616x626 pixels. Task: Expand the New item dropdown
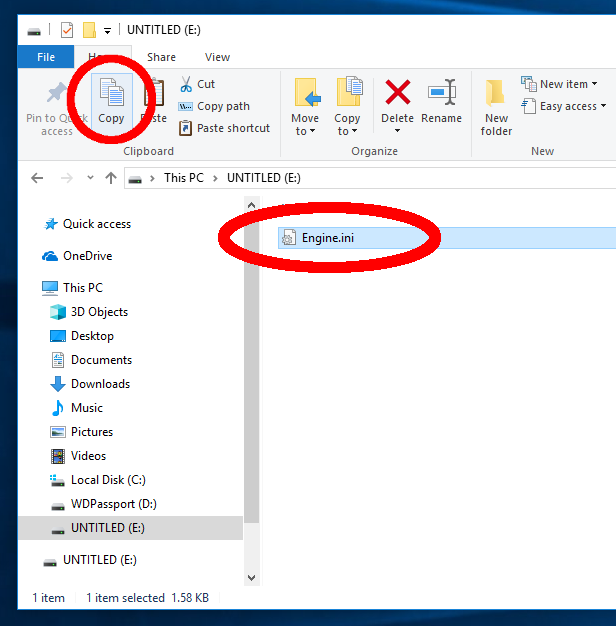(x=559, y=84)
